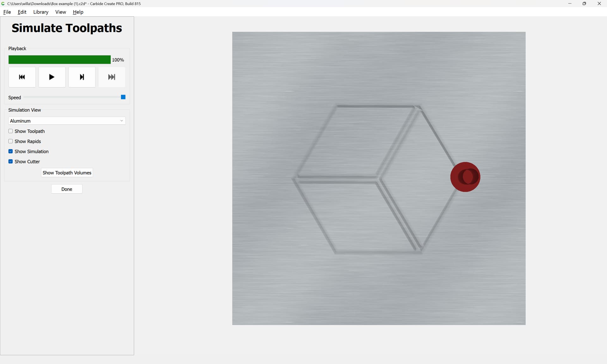Image resolution: width=607 pixels, height=364 pixels.
Task: Open the File menu
Action: pyautogui.click(x=7, y=12)
